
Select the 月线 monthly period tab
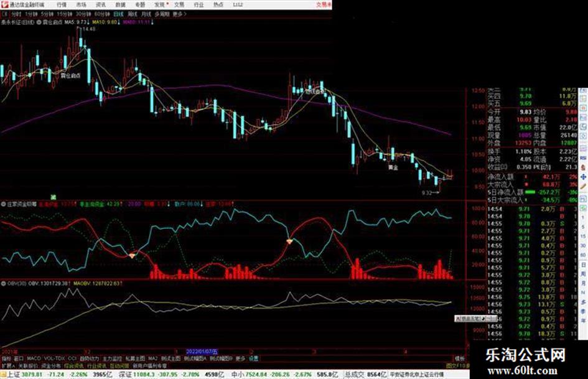pos(146,14)
